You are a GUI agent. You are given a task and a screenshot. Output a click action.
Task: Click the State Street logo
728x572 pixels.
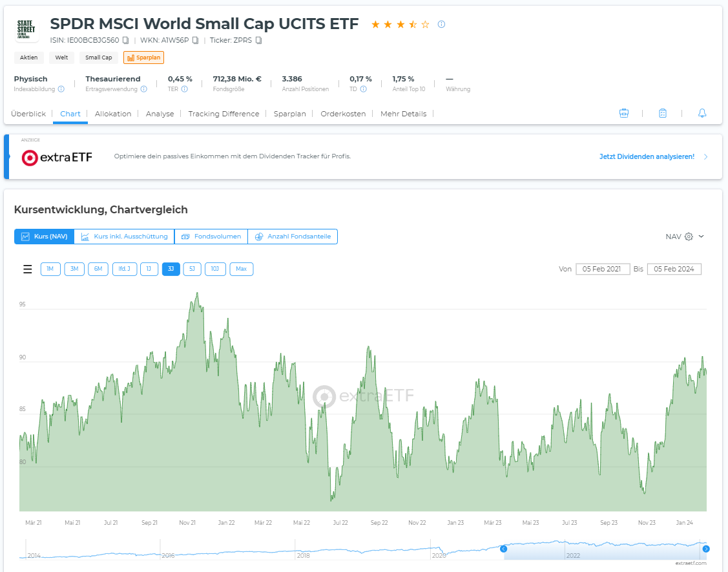(26, 29)
